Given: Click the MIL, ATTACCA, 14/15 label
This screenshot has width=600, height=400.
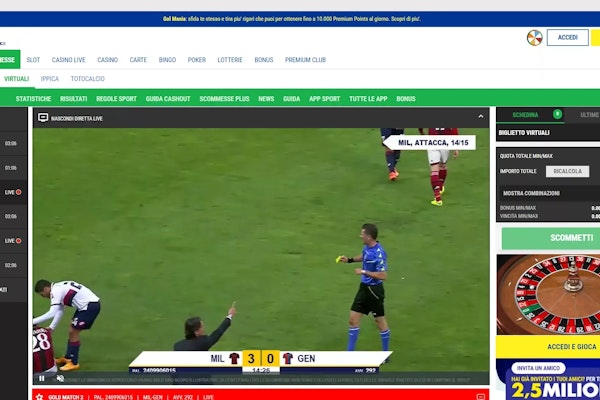Looking at the screenshot, I should pyautogui.click(x=433, y=143).
